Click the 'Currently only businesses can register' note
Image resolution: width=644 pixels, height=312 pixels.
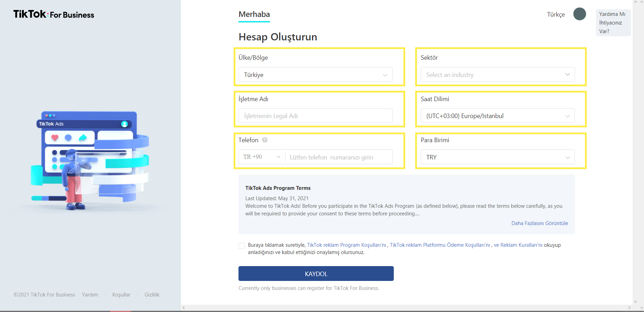(x=309, y=288)
